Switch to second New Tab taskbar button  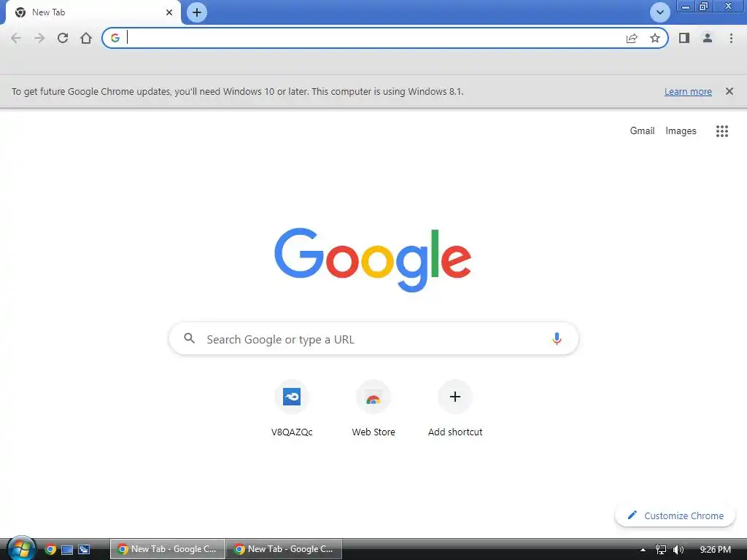pos(284,549)
